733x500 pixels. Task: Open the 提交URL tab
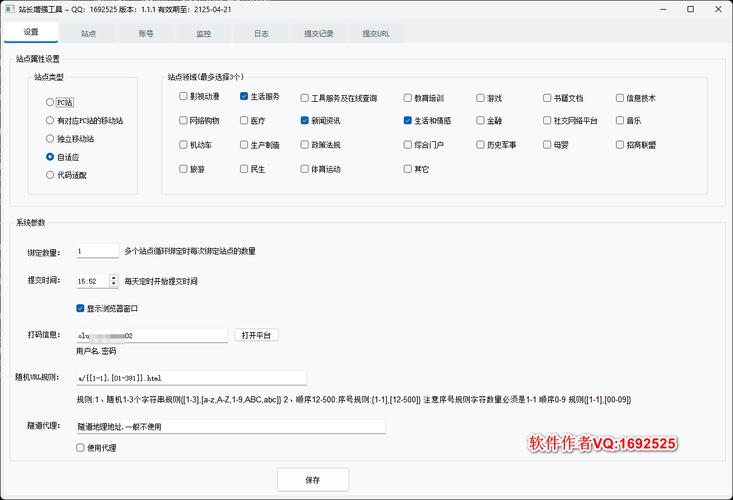[377, 33]
